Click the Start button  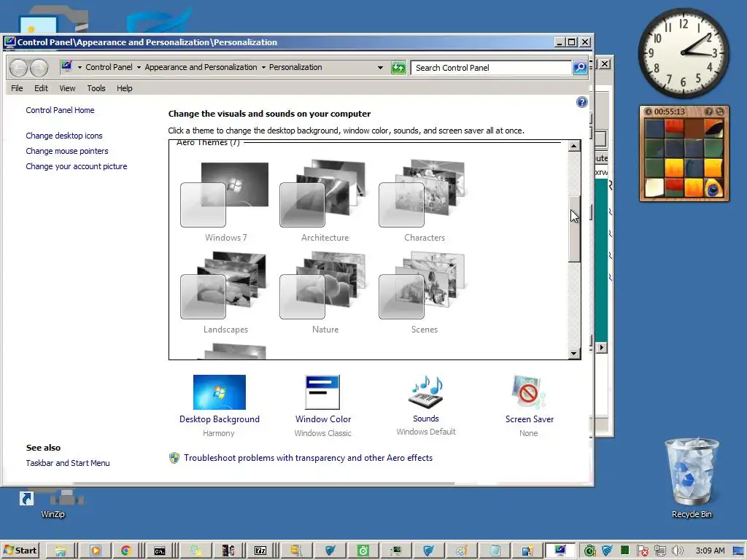tap(20, 551)
